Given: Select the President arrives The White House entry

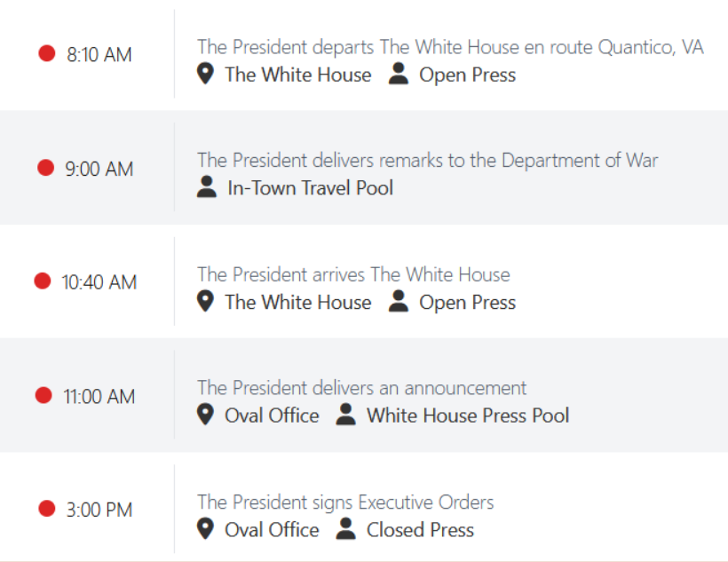Looking at the screenshot, I should point(353,274).
